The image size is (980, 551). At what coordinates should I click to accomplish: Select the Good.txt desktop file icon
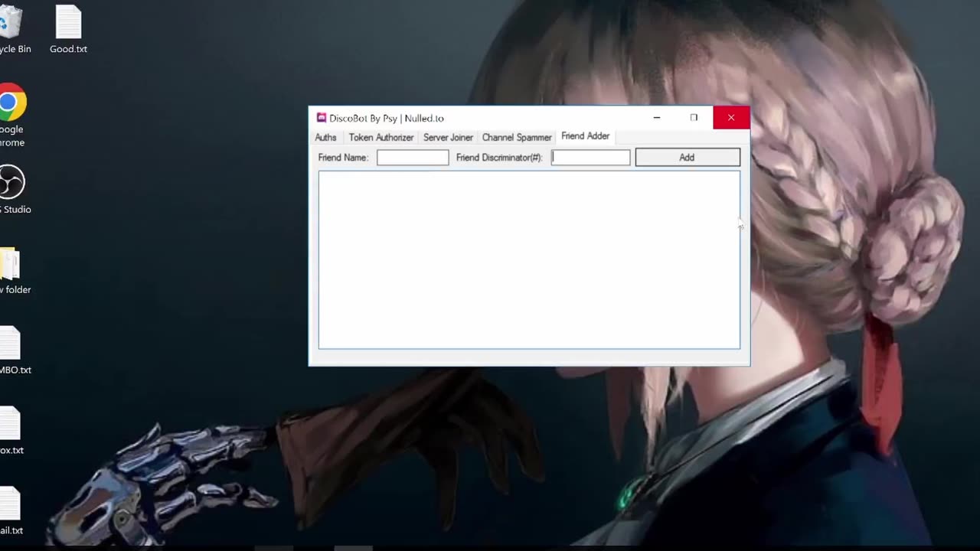click(x=68, y=29)
